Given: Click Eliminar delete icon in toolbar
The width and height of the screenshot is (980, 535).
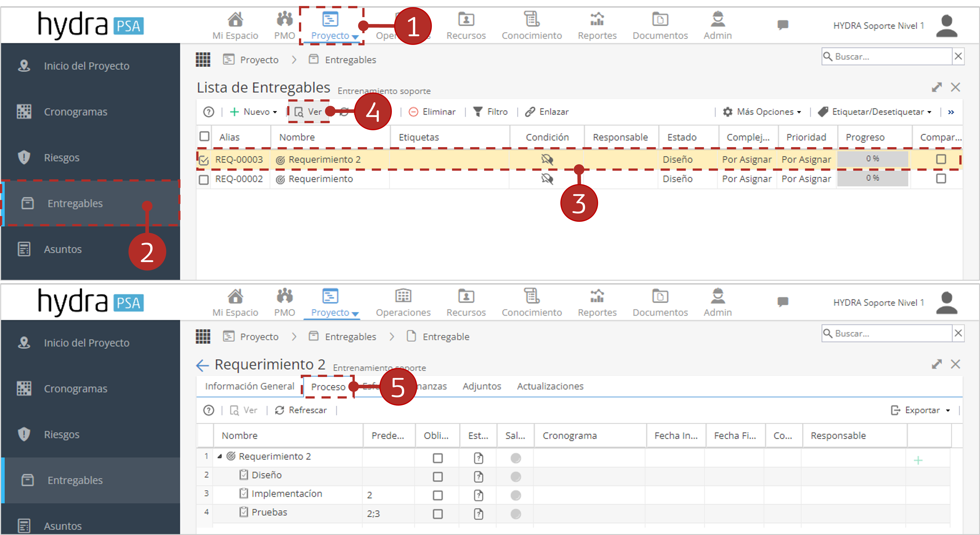Looking at the screenshot, I should point(413,112).
